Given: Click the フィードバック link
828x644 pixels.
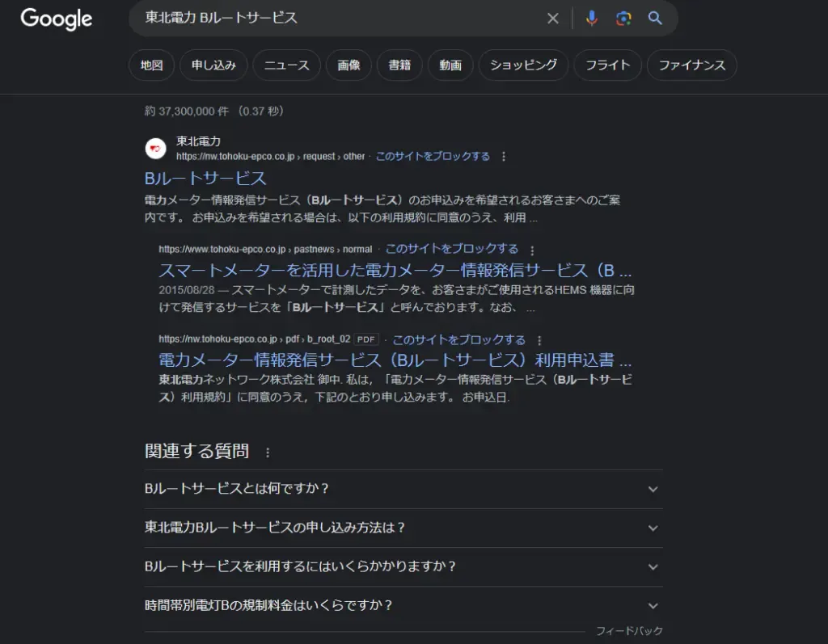Looking at the screenshot, I should tap(630, 630).
